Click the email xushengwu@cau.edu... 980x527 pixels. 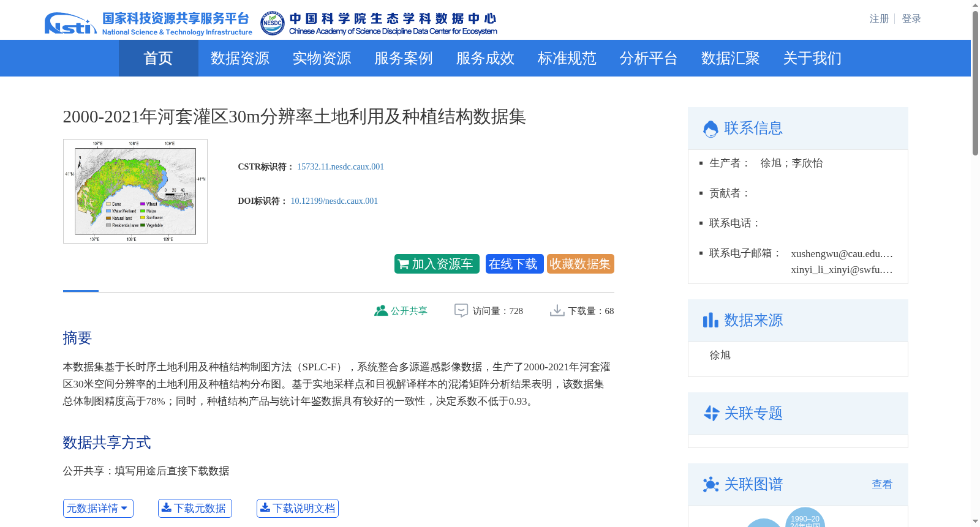click(x=842, y=253)
